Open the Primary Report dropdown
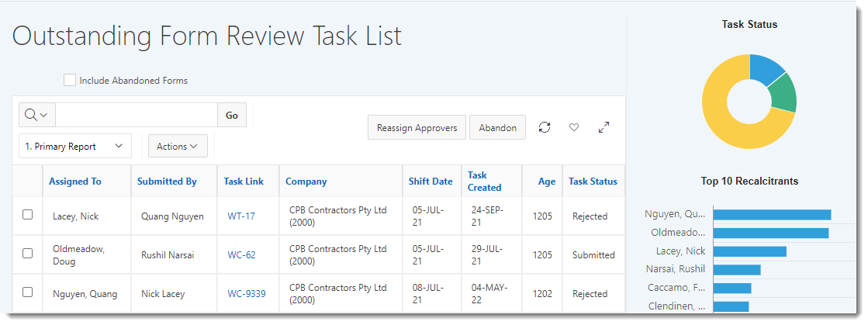Image resolution: width=868 pixels, height=325 pixels. (74, 146)
